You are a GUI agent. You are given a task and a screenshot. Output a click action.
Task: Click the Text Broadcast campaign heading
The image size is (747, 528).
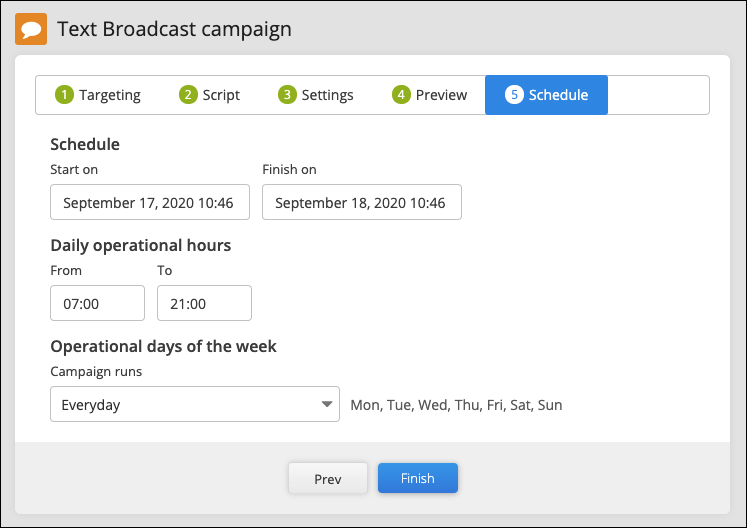[174, 29]
